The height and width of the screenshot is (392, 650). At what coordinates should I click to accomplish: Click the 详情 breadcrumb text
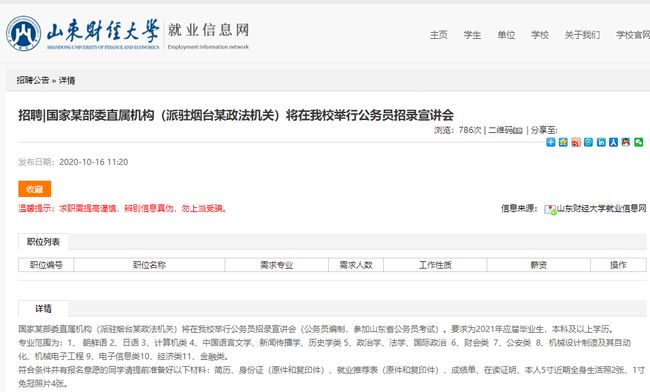(x=67, y=80)
